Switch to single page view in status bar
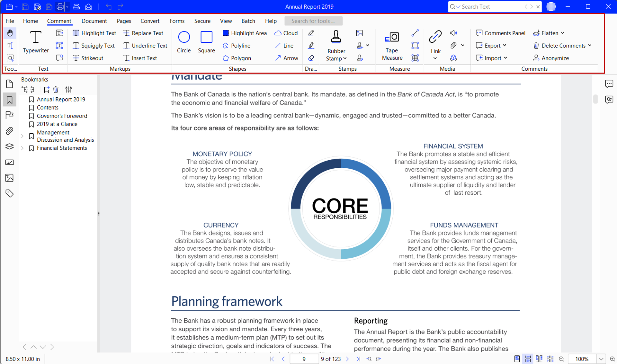Screen dimensions: 617x364 (x=517, y=359)
